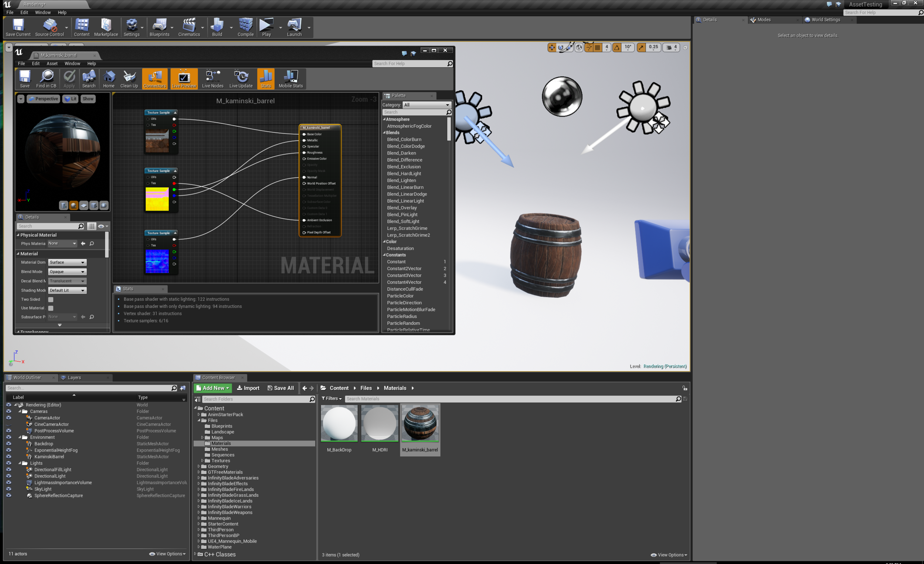Click Find in CB button
The image size is (924, 564).
coord(46,79)
